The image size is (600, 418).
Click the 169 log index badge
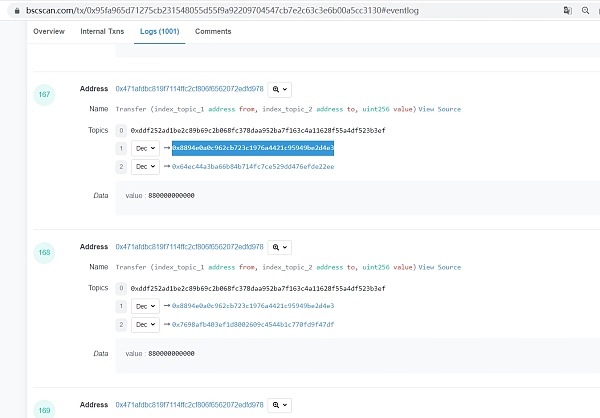[x=45, y=408]
